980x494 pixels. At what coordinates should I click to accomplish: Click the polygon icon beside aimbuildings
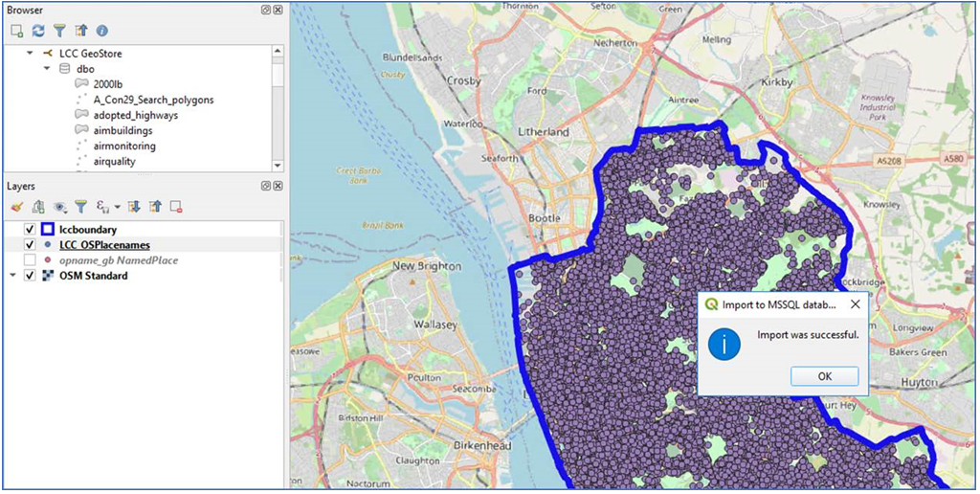click(x=81, y=130)
